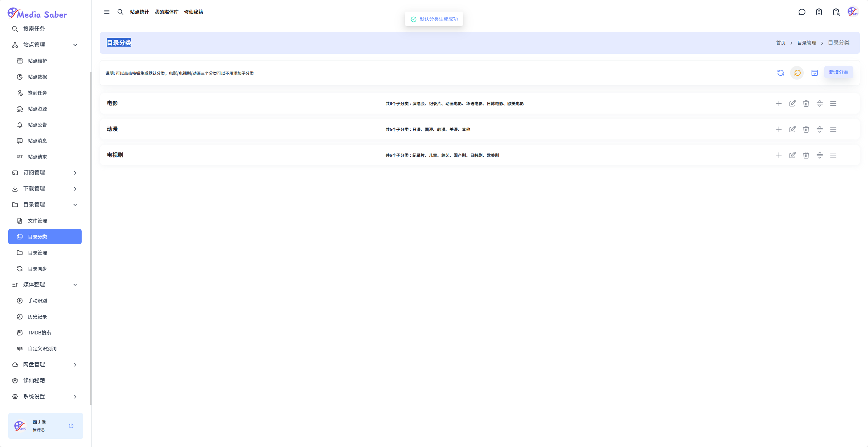Add a subcategory to 电影 row

[779, 103]
